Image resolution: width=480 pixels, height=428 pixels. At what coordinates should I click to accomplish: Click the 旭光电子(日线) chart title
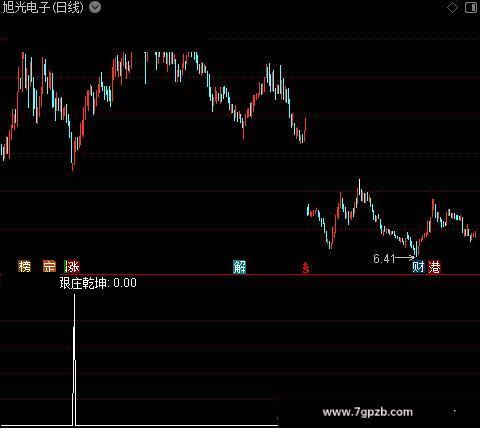43,7
